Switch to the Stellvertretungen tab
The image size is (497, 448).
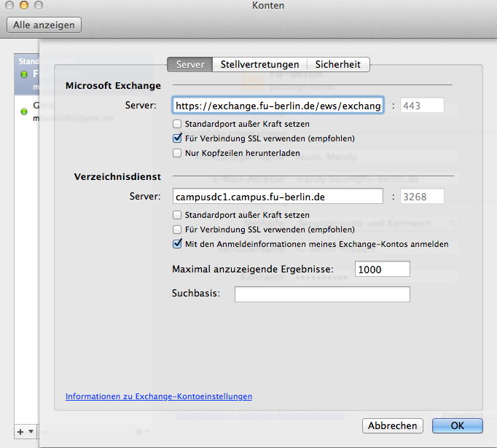point(259,65)
